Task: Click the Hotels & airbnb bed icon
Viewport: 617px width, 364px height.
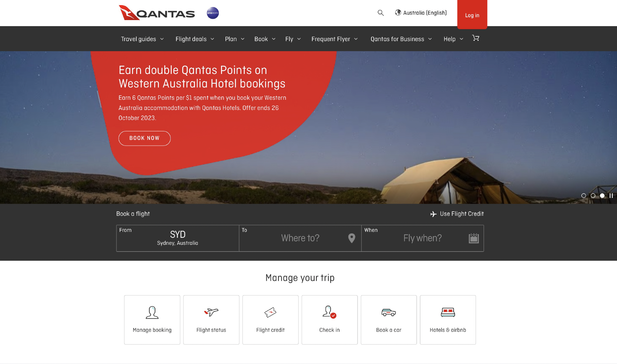Action: pyautogui.click(x=448, y=312)
